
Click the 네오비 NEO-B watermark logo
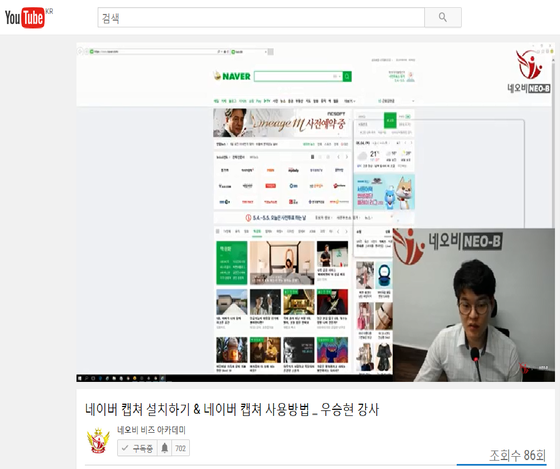pos(529,72)
